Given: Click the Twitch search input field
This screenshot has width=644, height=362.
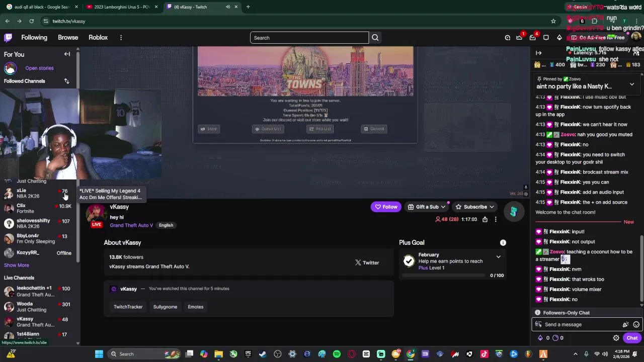Looking at the screenshot, I should [x=309, y=38].
